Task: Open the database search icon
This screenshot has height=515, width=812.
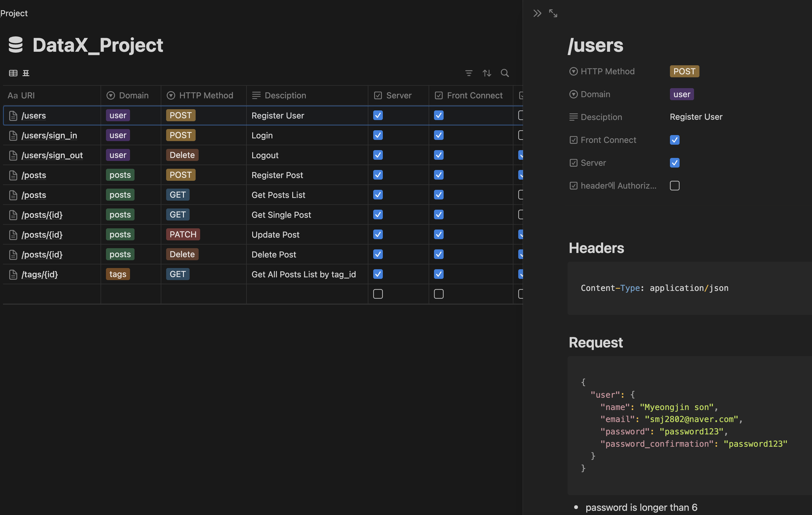Action: click(x=504, y=73)
